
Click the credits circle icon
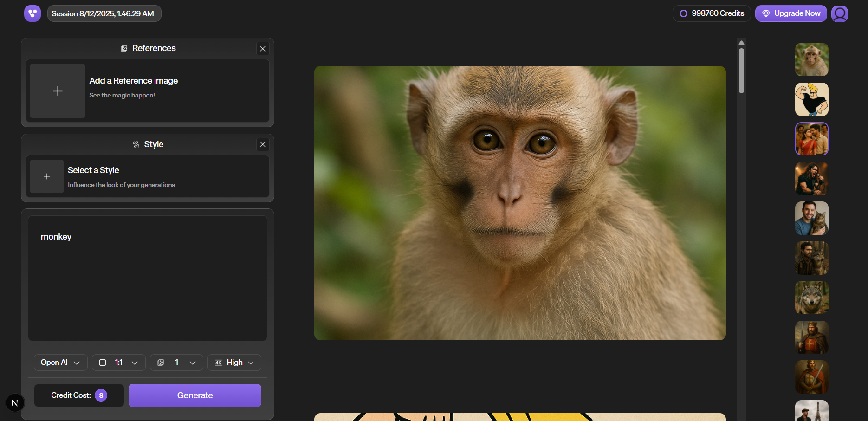click(x=683, y=13)
